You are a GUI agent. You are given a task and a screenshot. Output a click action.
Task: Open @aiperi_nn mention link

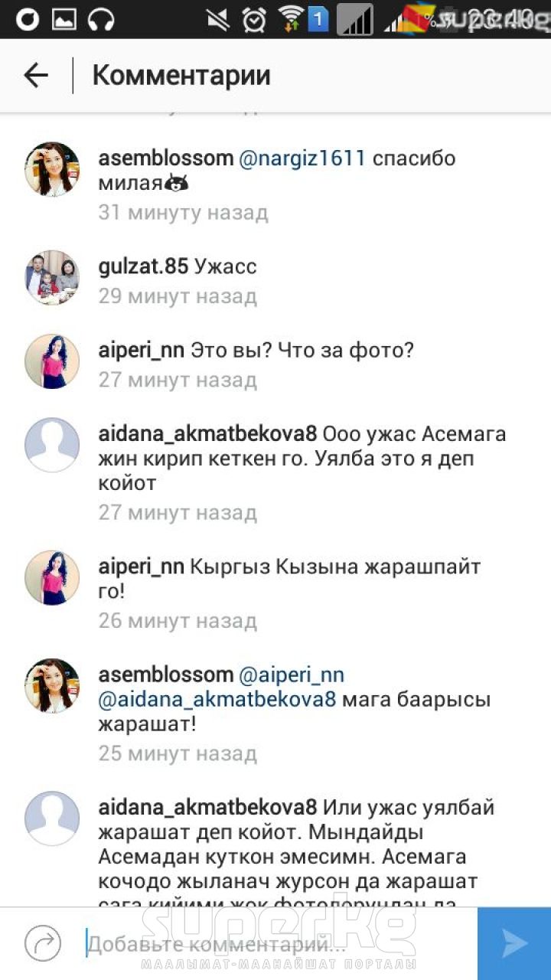(x=292, y=675)
